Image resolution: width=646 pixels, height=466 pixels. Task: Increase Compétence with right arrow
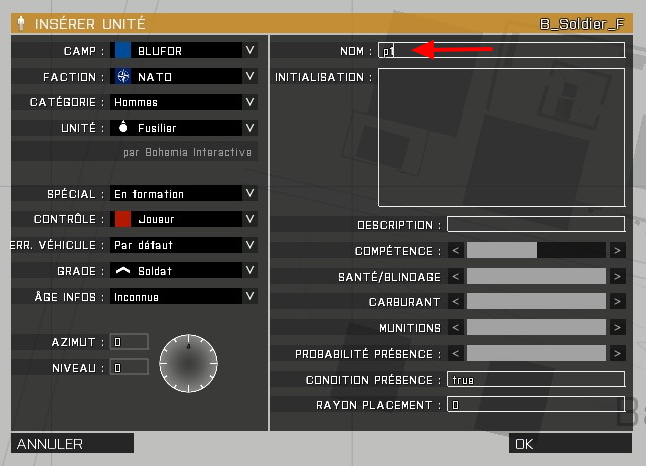[617, 251]
